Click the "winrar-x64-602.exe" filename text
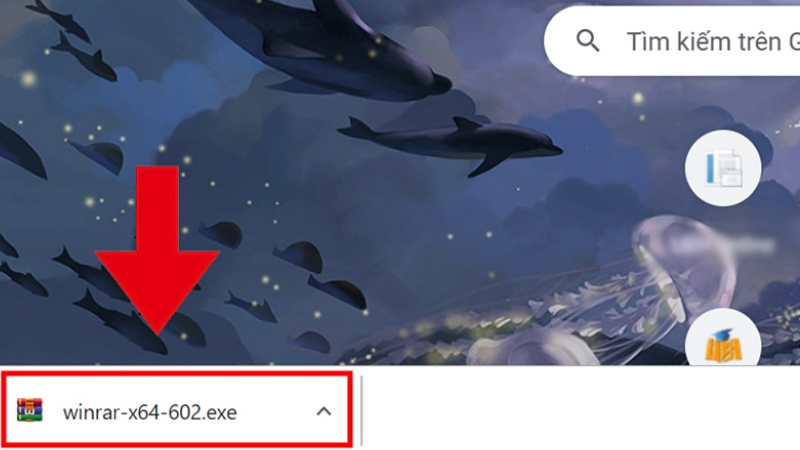 (150, 412)
